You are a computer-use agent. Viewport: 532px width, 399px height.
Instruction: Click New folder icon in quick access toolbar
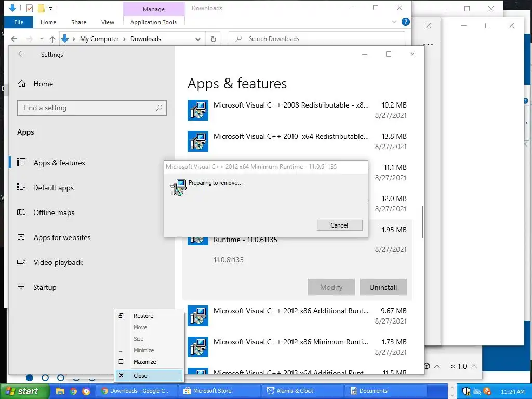41,8
